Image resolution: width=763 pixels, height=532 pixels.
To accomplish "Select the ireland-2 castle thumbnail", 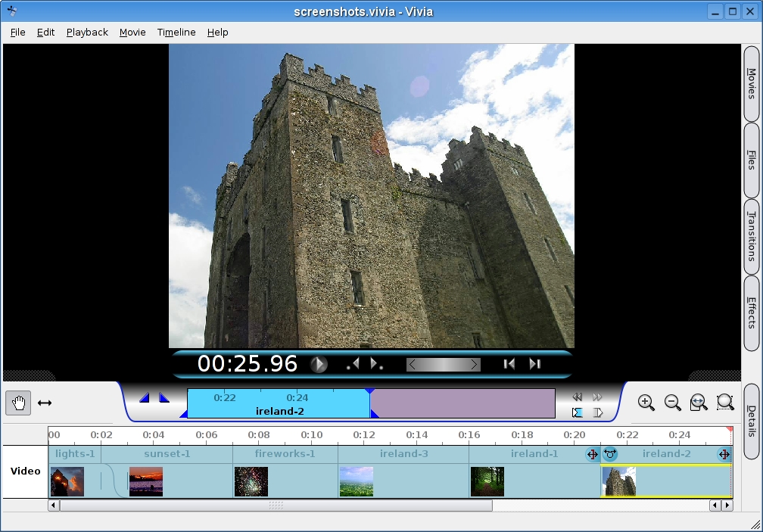I will tap(619, 481).
